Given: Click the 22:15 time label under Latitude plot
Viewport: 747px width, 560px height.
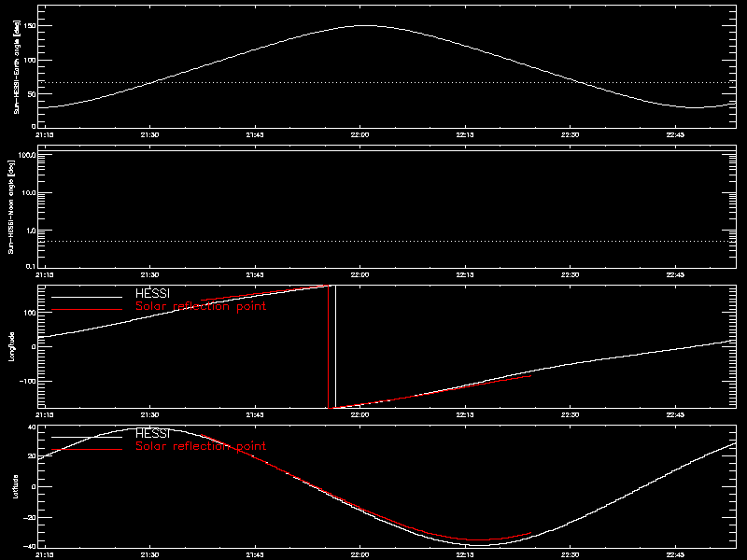Looking at the screenshot, I should 465,554.
